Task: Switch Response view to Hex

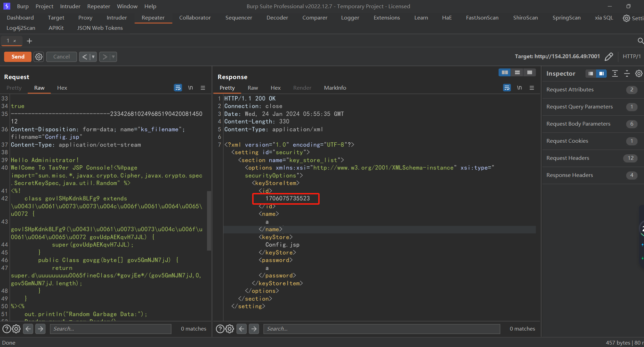Action: (275, 88)
